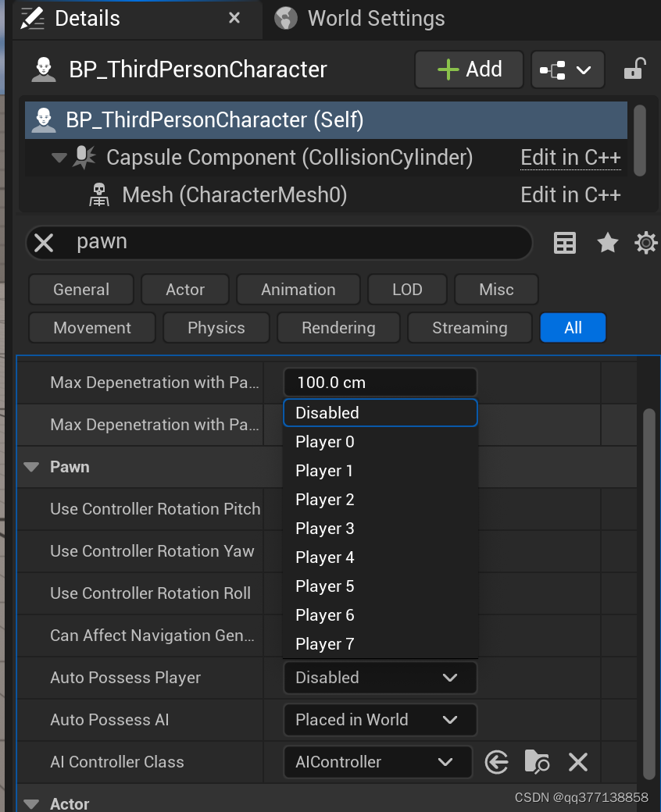Viewport: 661px width, 812px height.
Task: Close the Details tab
Action: click(234, 18)
